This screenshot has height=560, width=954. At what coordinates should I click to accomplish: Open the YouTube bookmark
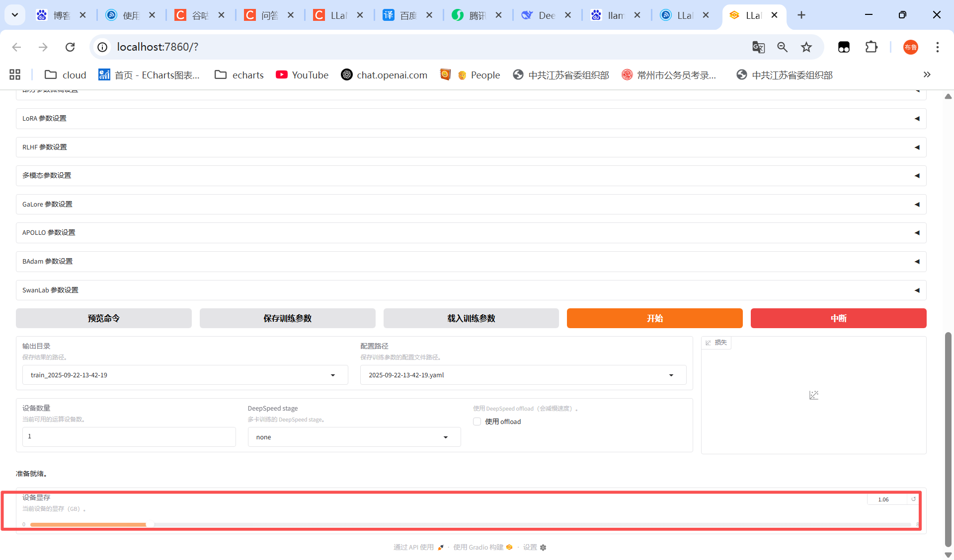[302, 75]
